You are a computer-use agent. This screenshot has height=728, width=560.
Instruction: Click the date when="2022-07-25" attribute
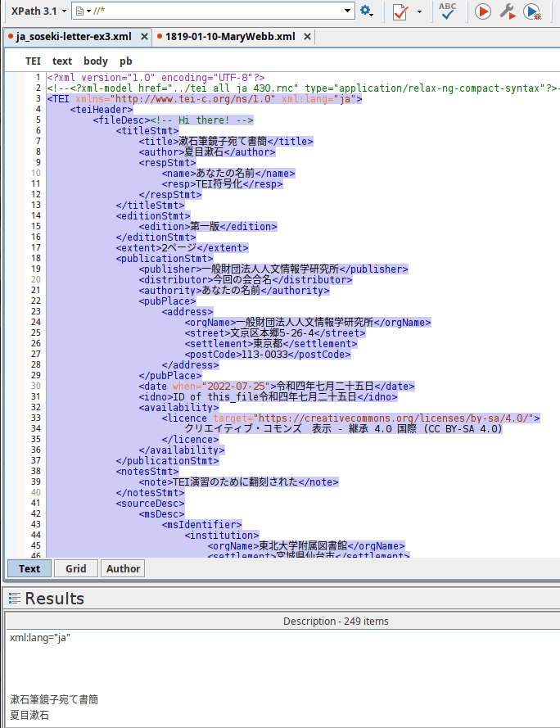[222, 387]
